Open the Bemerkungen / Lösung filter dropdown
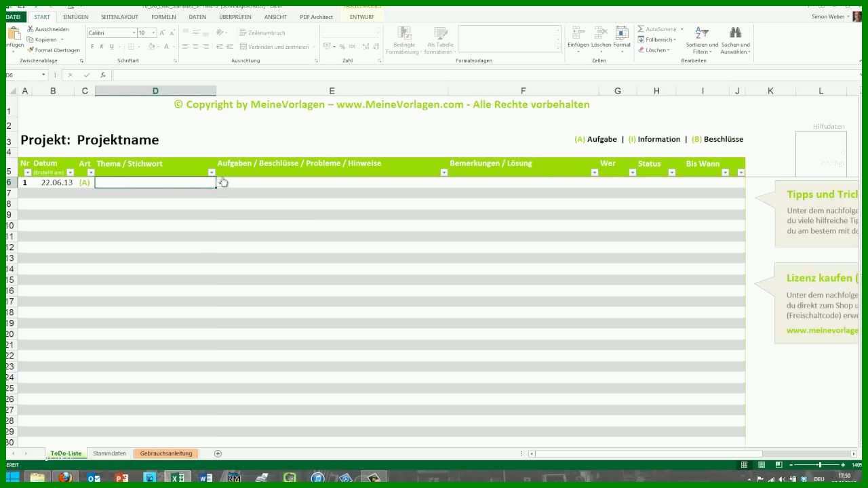This screenshot has width=868, height=488. 595,173
